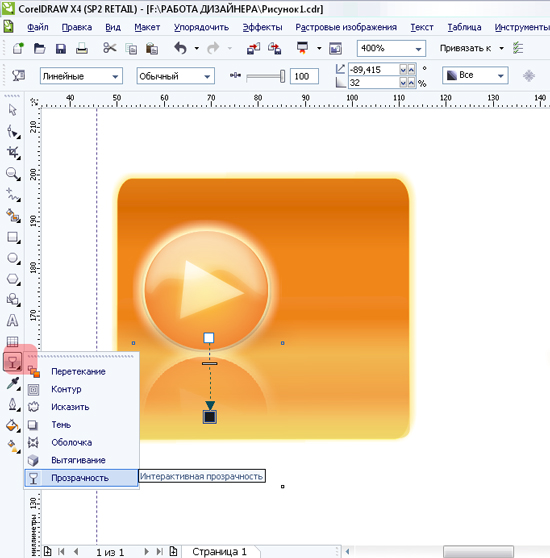Redo action arrow in toolbar

pyautogui.click(x=213, y=48)
